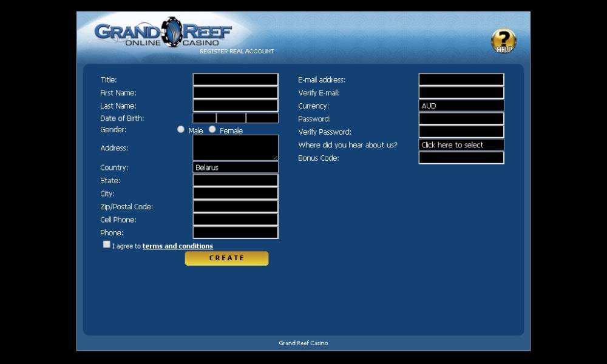This screenshot has width=607, height=364.
Task: Click the Cell Phone input field
Action: [236, 220]
